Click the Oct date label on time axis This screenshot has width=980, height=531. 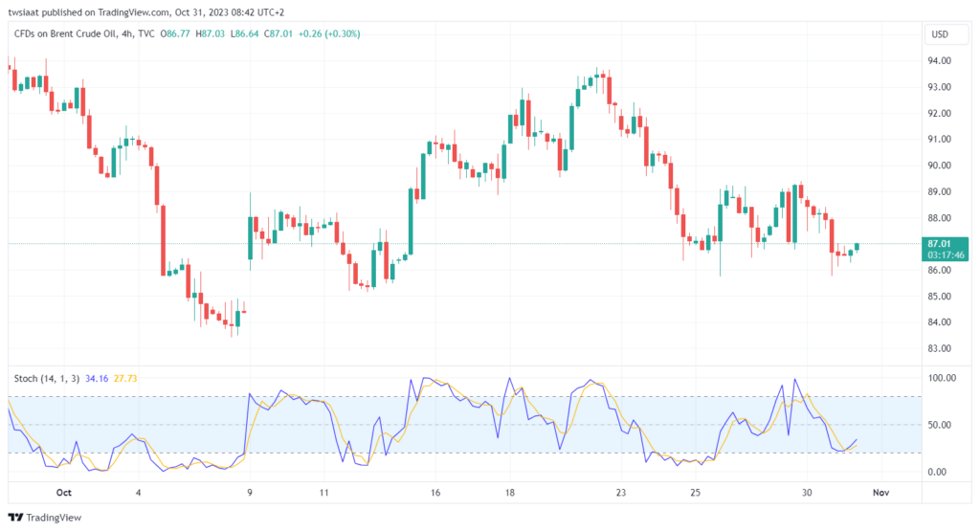coord(64,493)
